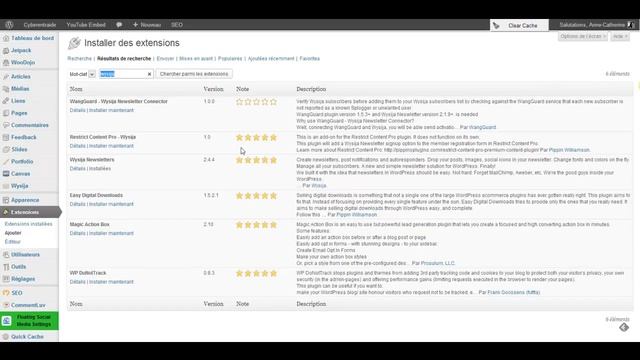Click the Pages icon in sidebar

pos(6,113)
